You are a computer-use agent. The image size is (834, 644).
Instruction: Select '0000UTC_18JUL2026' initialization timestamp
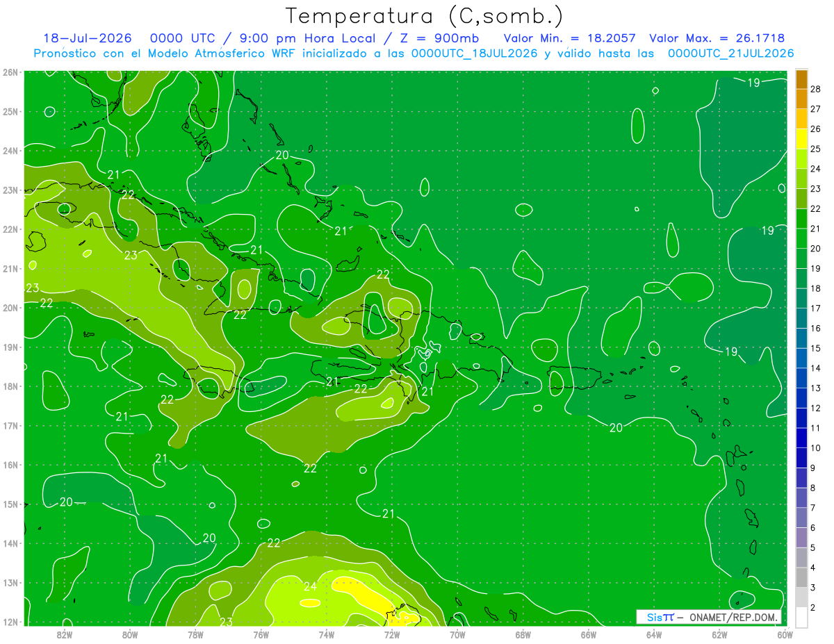pos(474,53)
